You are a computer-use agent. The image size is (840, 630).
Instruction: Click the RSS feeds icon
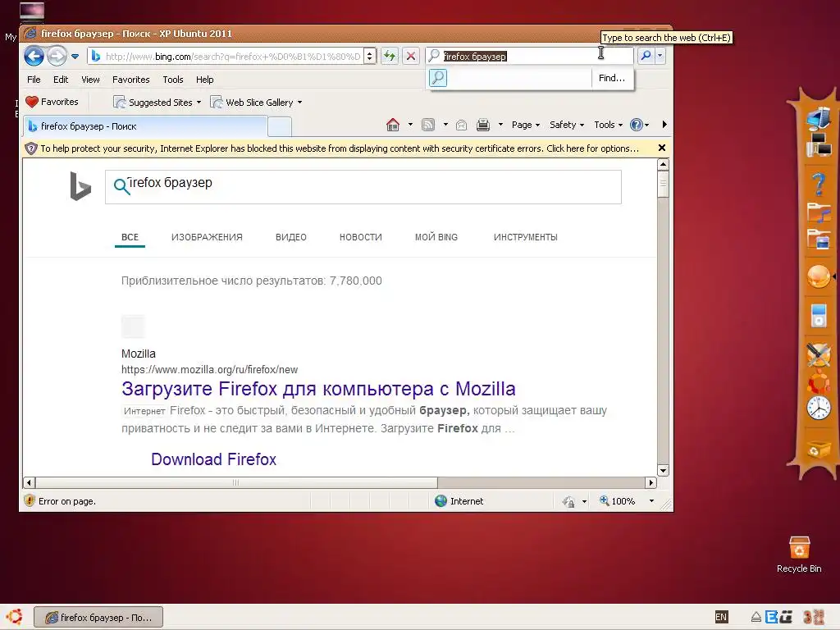click(x=428, y=125)
